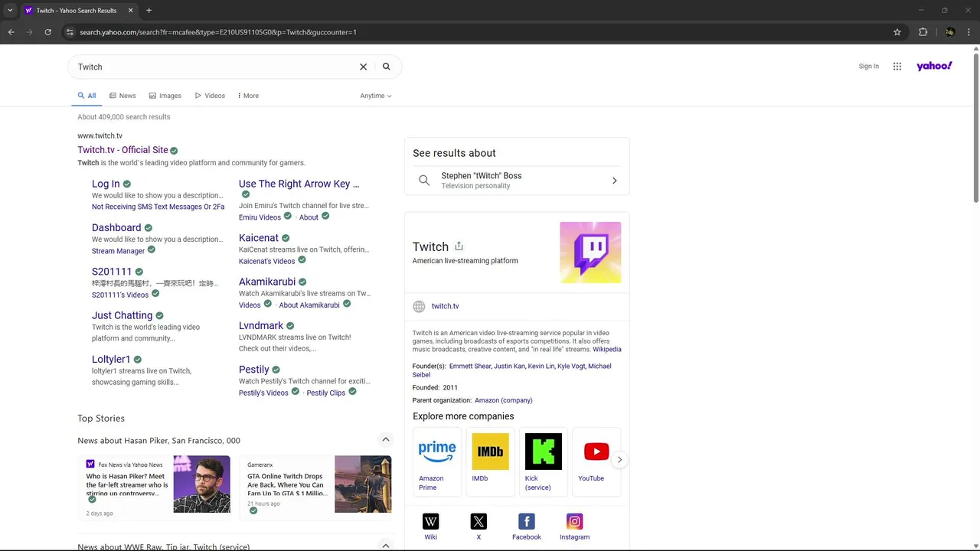Open new browser tab
This screenshot has width=980, height=551.
(x=149, y=11)
